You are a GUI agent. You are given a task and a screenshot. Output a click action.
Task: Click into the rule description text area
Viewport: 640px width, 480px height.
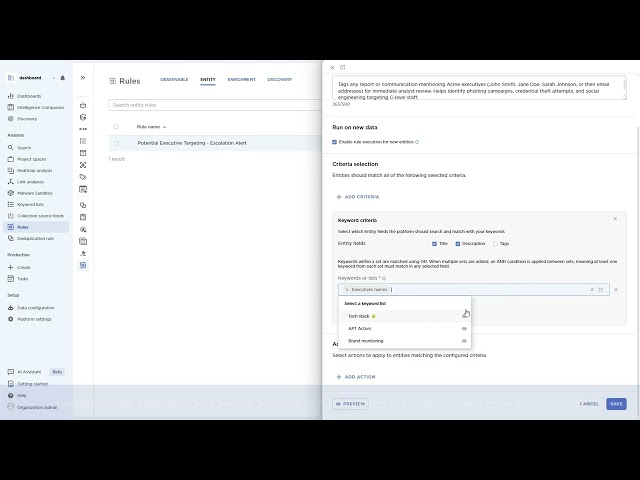479,87
